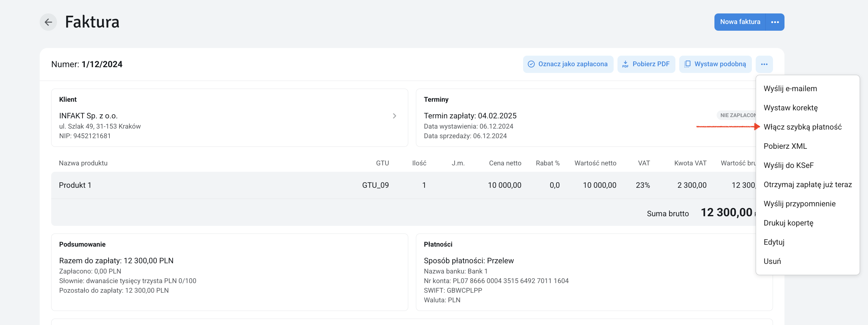
Task: Expand client details with the chevron arrow
Action: [394, 116]
